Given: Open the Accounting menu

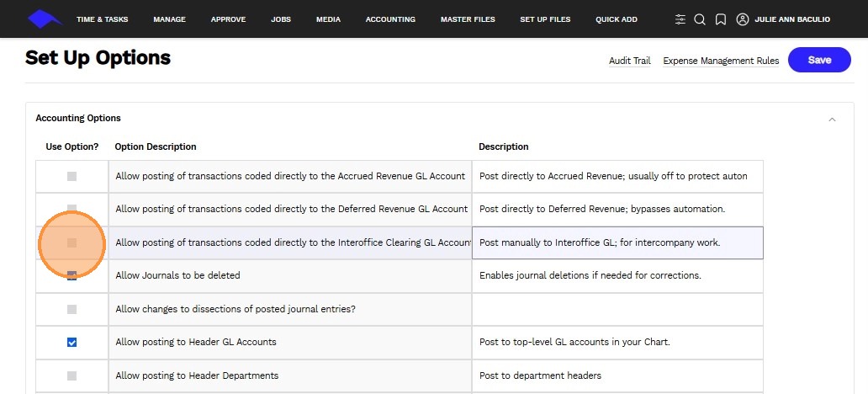Looking at the screenshot, I should (x=390, y=19).
